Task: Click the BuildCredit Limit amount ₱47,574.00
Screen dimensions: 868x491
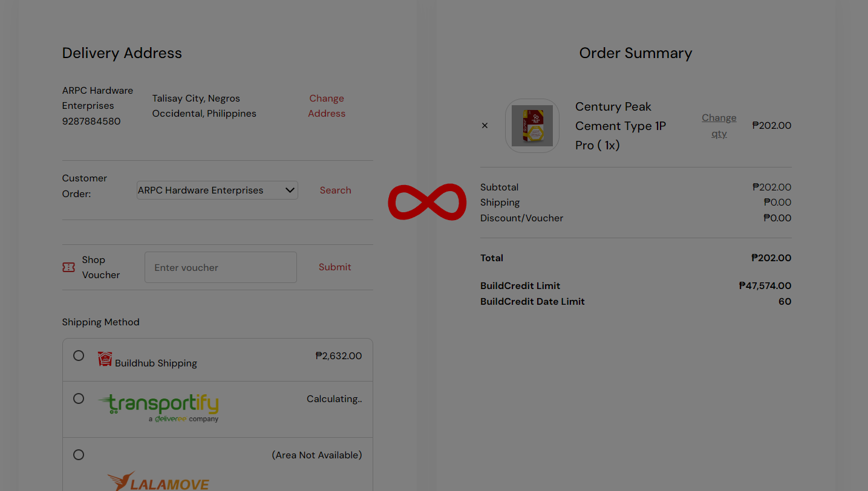Action: (x=765, y=286)
